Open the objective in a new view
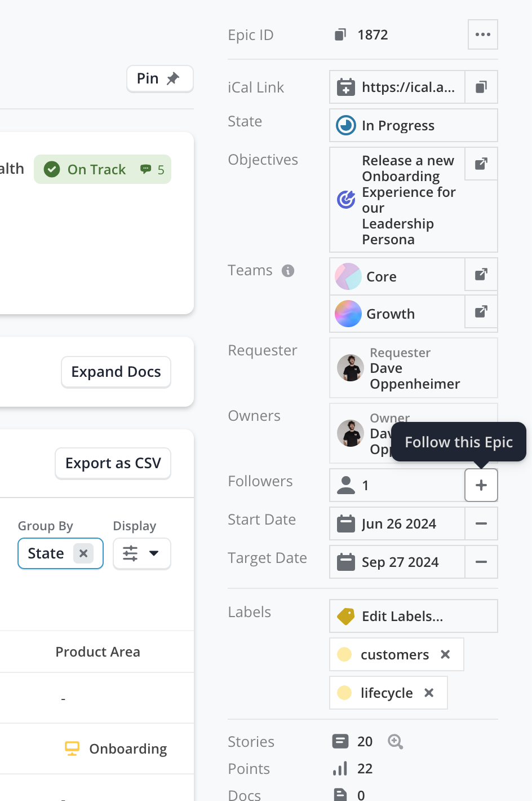 tap(481, 164)
